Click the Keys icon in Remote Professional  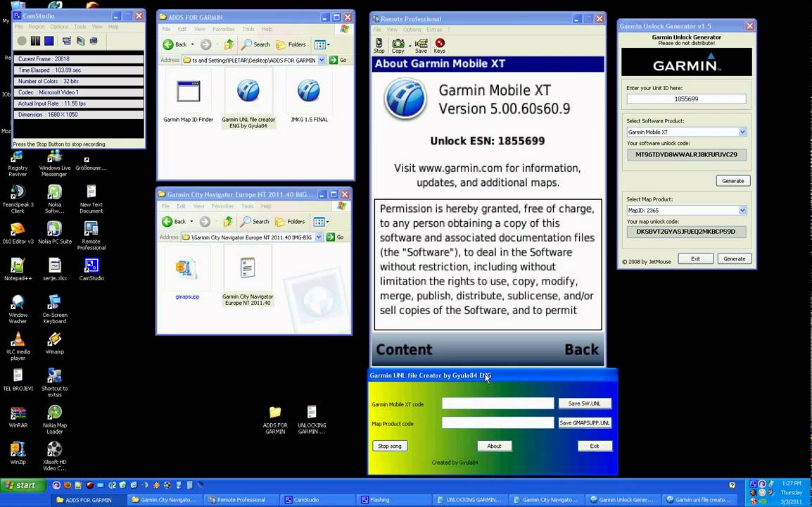click(x=440, y=46)
